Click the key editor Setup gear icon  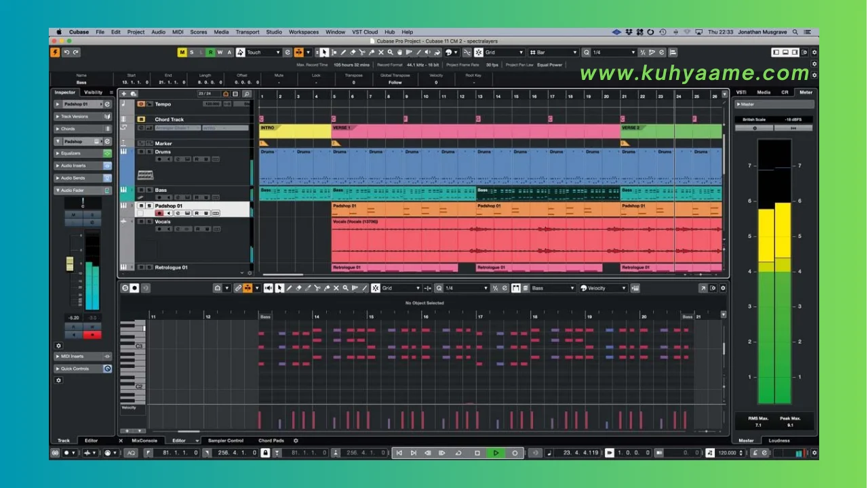(x=723, y=288)
